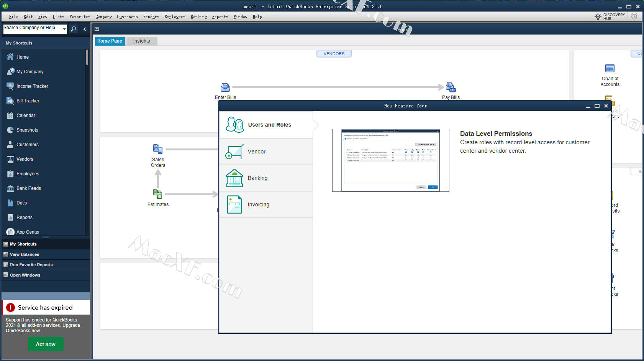Image resolution: width=644 pixels, height=361 pixels.
Task: Click the shortcuts list vertical scrollbar
Action: tap(87, 58)
